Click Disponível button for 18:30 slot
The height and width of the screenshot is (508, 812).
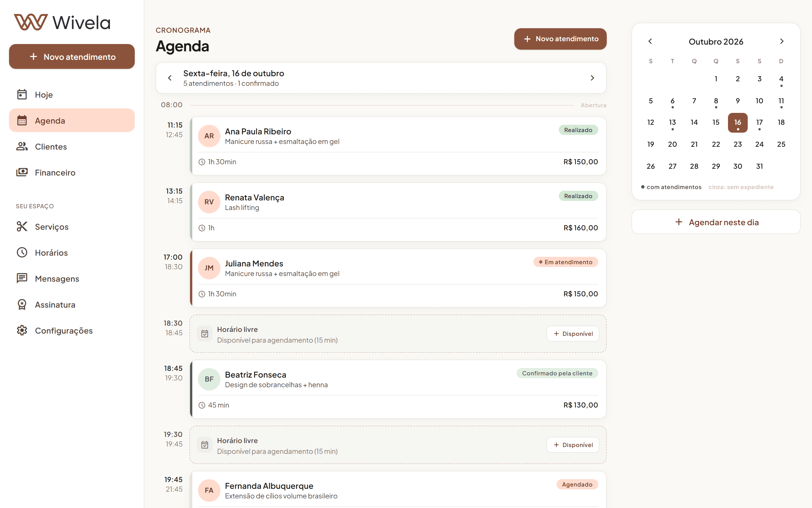[573, 334]
